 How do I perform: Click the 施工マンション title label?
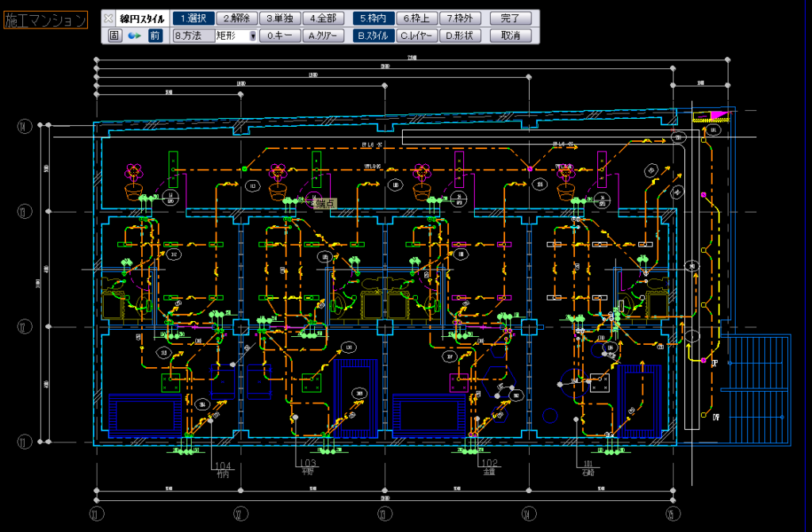tap(45, 20)
